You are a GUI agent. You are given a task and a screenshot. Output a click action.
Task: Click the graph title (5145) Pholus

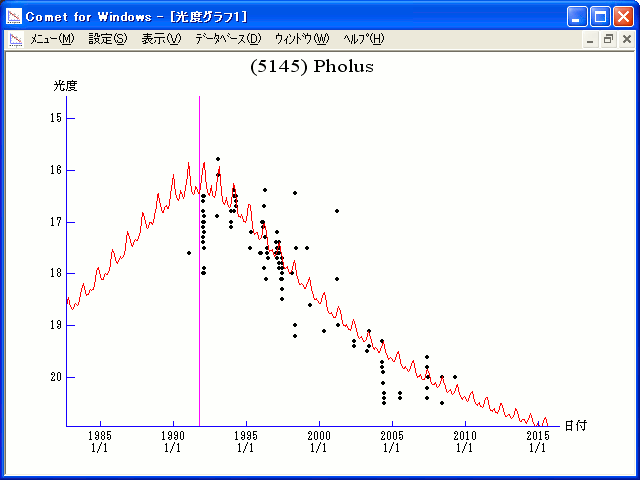[x=310, y=67]
